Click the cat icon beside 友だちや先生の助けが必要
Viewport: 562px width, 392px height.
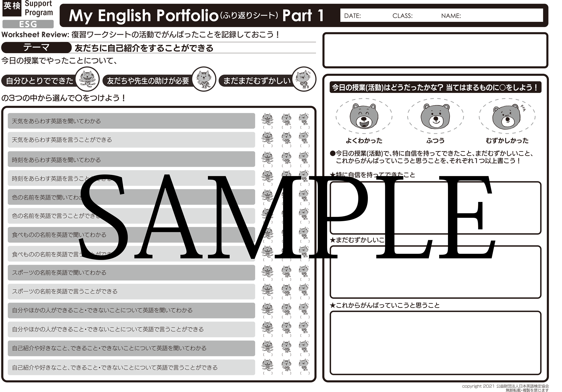tap(203, 79)
